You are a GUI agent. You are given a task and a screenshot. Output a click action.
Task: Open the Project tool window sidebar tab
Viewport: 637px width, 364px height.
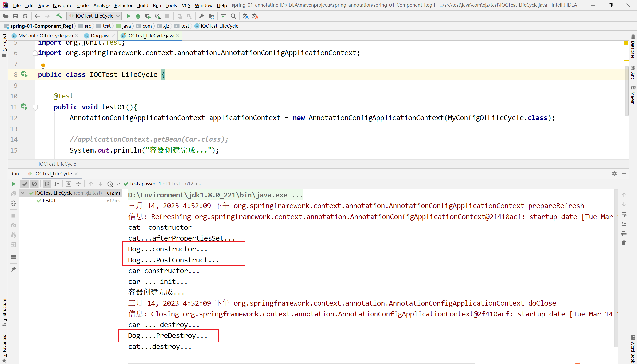pyautogui.click(x=4, y=45)
